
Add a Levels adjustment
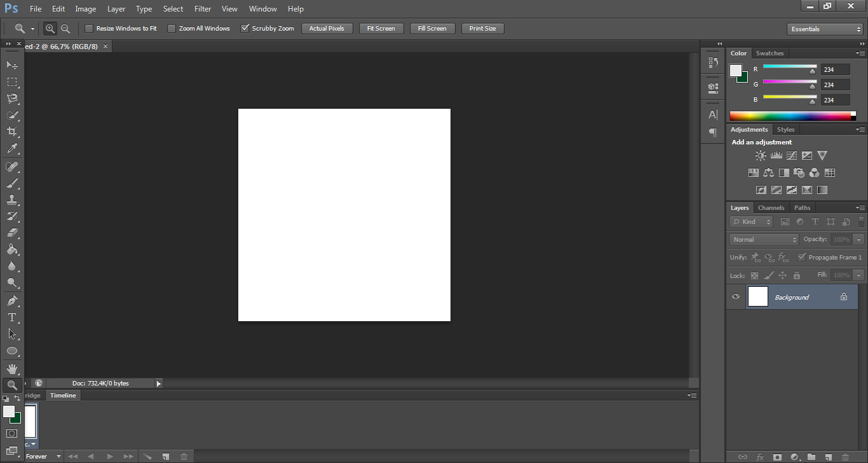click(776, 155)
